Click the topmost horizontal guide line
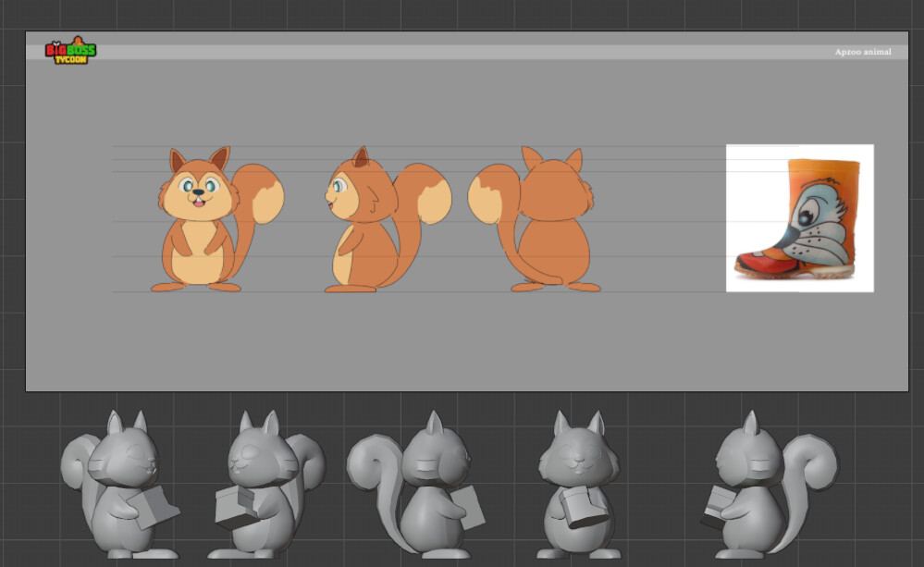Viewport: 924px width, 567px height. click(370, 143)
